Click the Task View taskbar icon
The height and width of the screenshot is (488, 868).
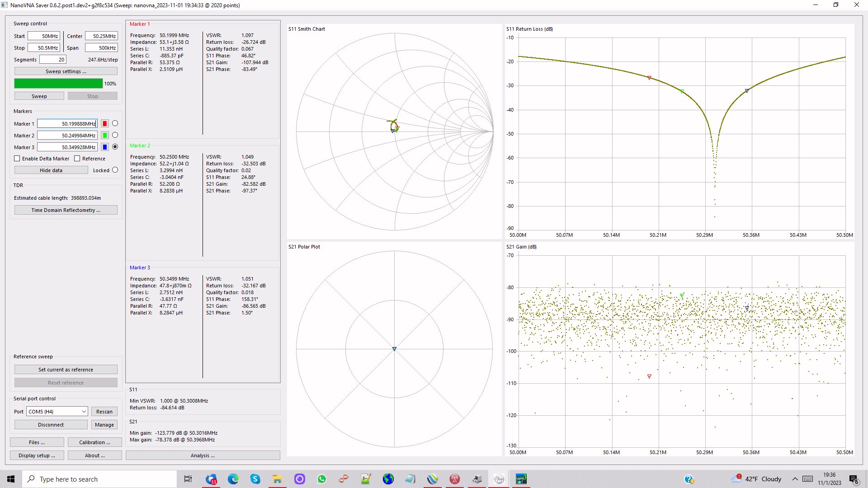pos(188,479)
